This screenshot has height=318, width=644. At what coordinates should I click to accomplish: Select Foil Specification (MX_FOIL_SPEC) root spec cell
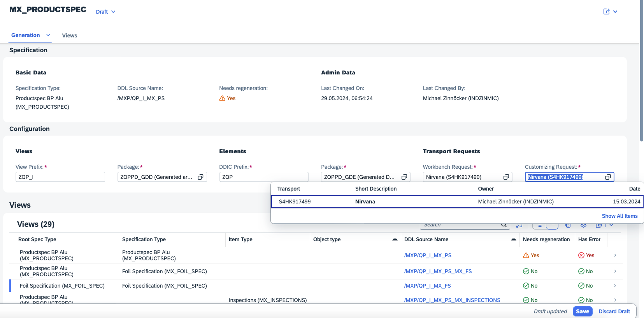[x=62, y=286]
